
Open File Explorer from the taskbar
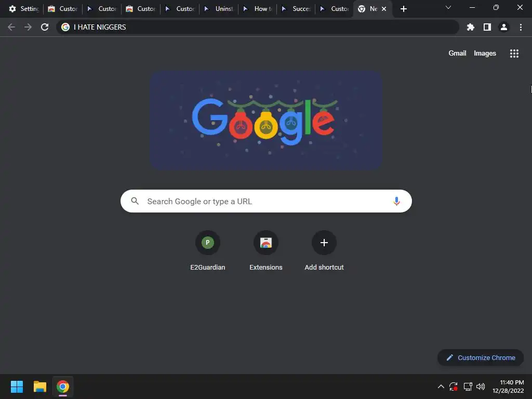click(x=39, y=387)
